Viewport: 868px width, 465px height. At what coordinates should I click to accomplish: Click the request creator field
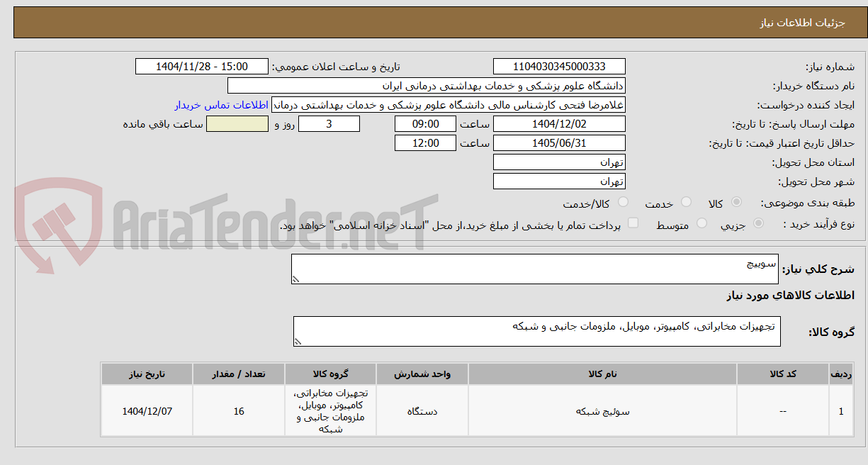tap(449, 105)
